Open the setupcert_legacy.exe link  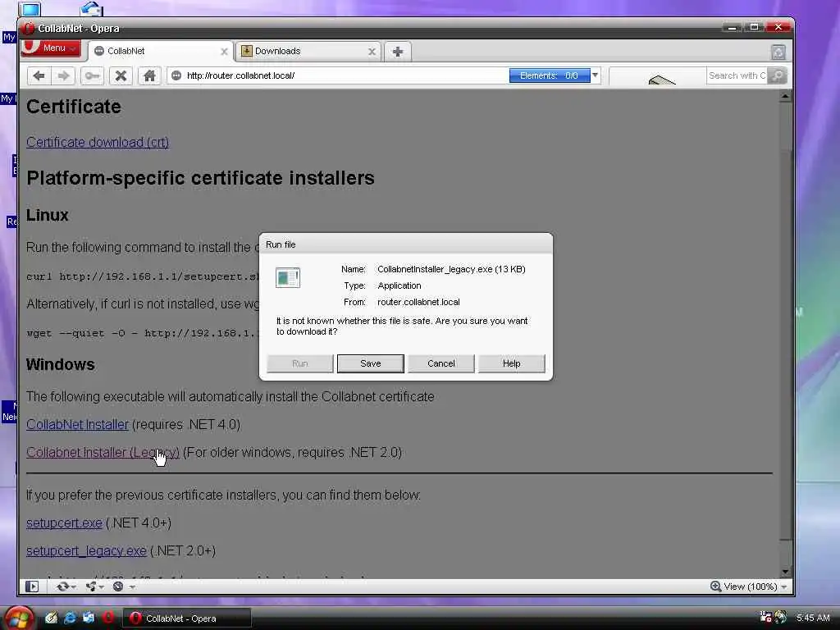click(86, 550)
